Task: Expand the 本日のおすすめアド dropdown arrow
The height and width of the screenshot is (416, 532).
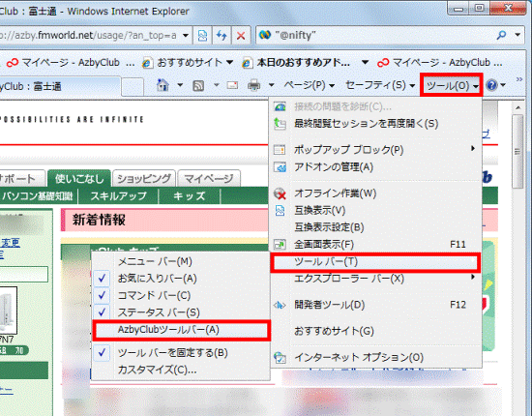Action: [x=365, y=63]
